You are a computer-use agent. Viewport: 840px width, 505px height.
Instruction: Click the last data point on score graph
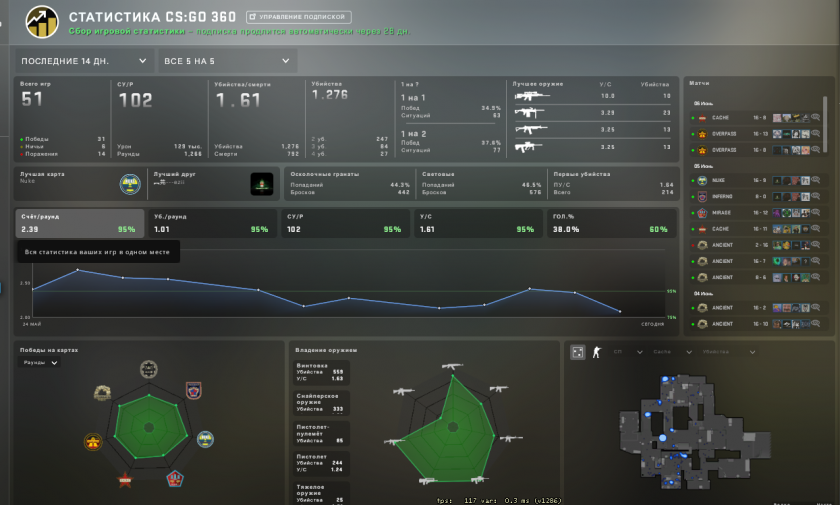pos(620,311)
